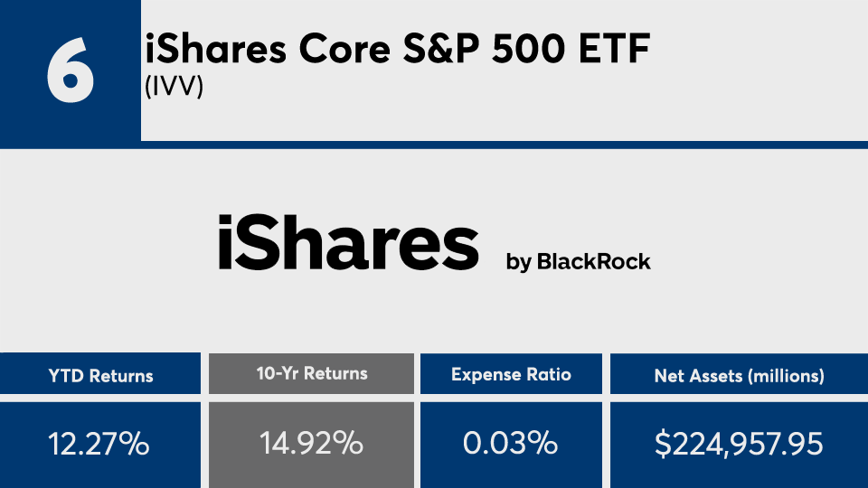868x488 pixels.
Task: Click the word 'by' before BlackRock
Action: pyautogui.click(x=519, y=262)
